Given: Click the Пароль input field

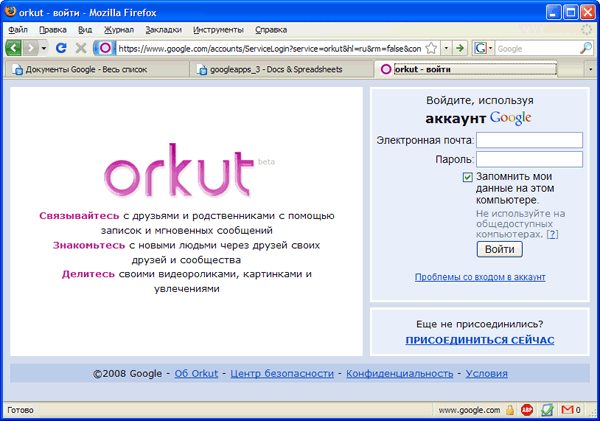Looking at the screenshot, I should point(529,159).
